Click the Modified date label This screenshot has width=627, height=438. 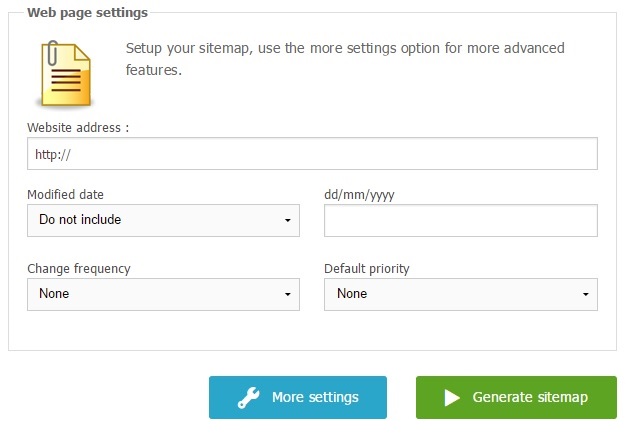point(65,194)
